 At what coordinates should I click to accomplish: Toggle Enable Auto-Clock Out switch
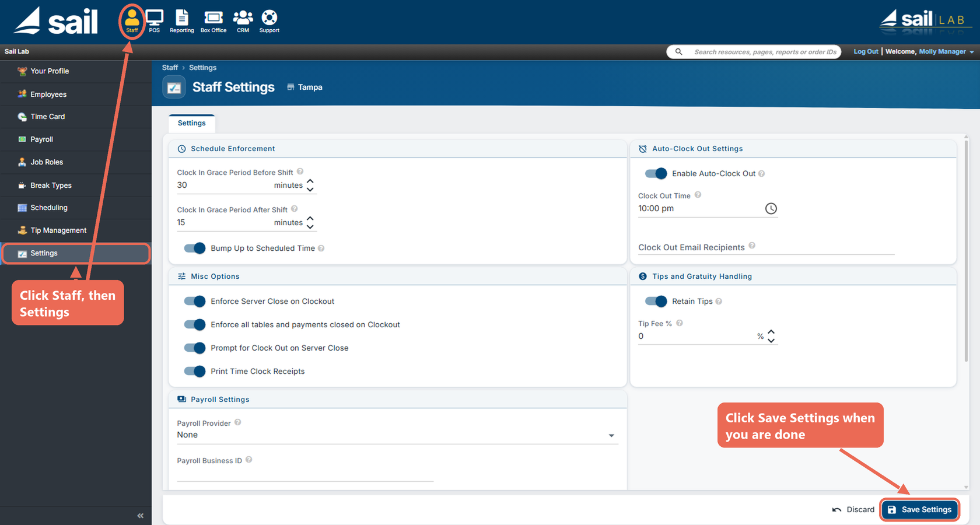point(656,173)
